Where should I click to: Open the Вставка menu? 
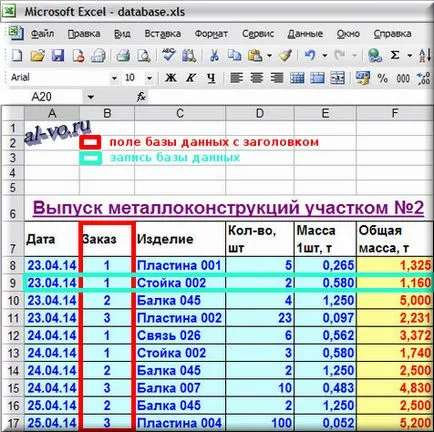point(163,34)
